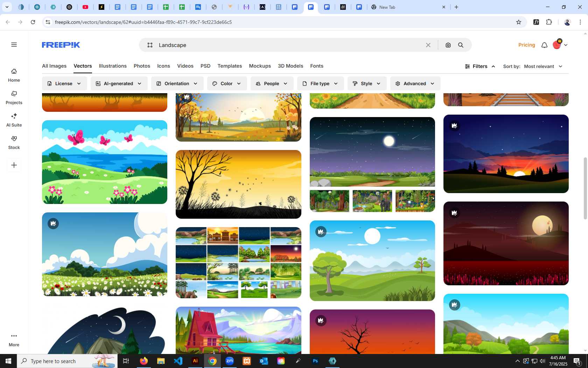Open Visual Studio Code from the taskbar
588x368 pixels.
[178, 361]
